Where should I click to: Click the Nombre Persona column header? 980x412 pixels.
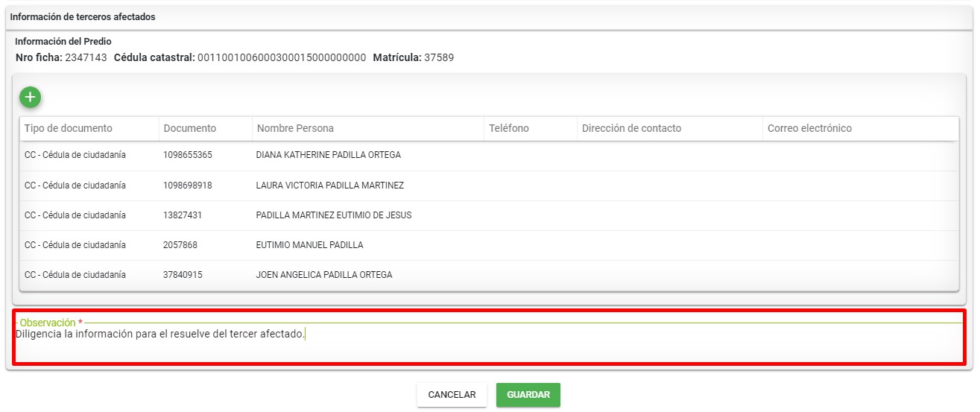[x=295, y=128]
